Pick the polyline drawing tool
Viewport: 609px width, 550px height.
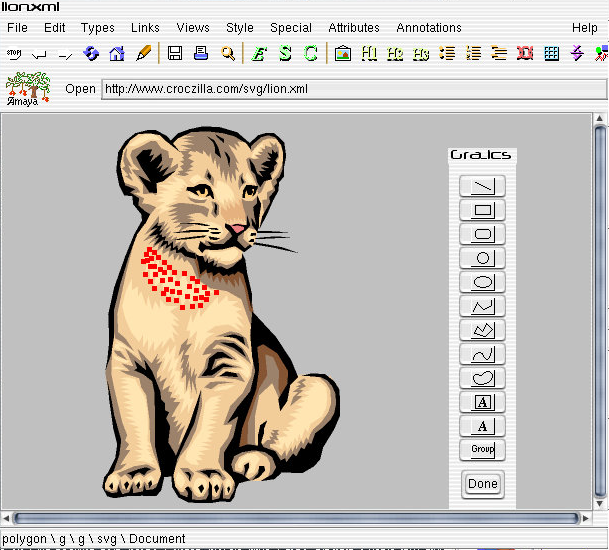pyautogui.click(x=482, y=306)
